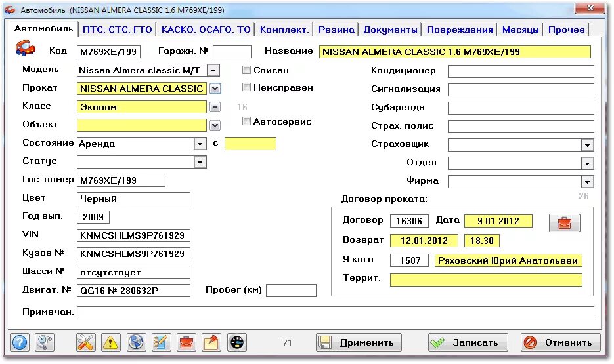Click the yellow date field after Состояние
The width and height of the screenshot is (614, 364).
tap(251, 144)
